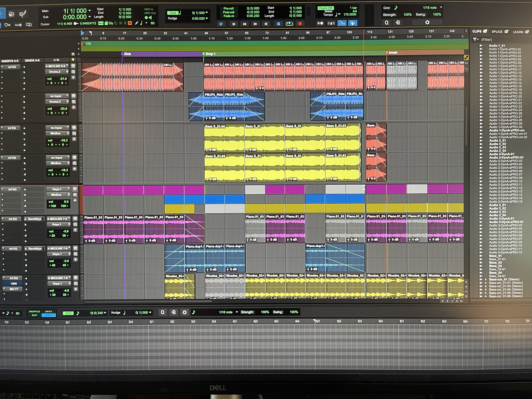Click the orange M mute indicator in the counter row
Screen dimensions: 532x399
[130, 23]
